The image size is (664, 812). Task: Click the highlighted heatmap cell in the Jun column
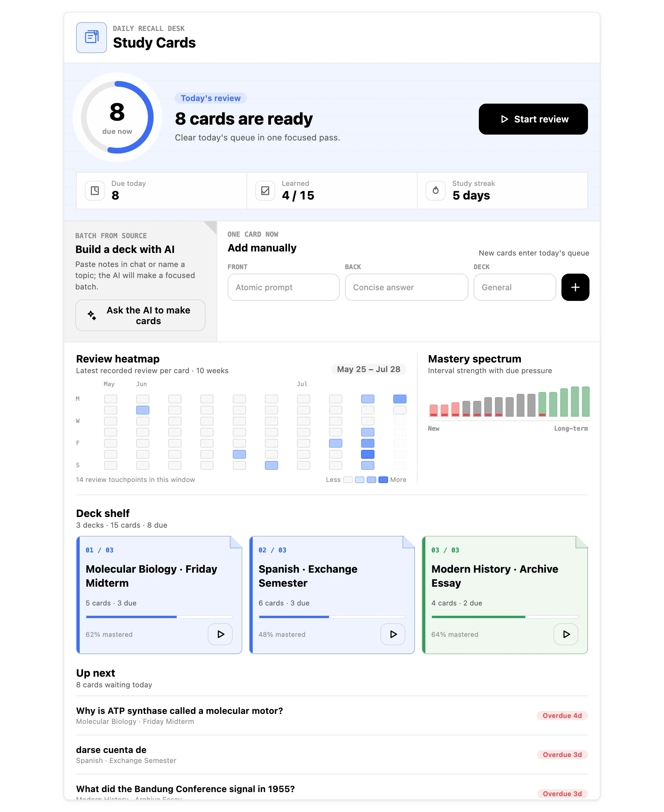tap(143, 410)
